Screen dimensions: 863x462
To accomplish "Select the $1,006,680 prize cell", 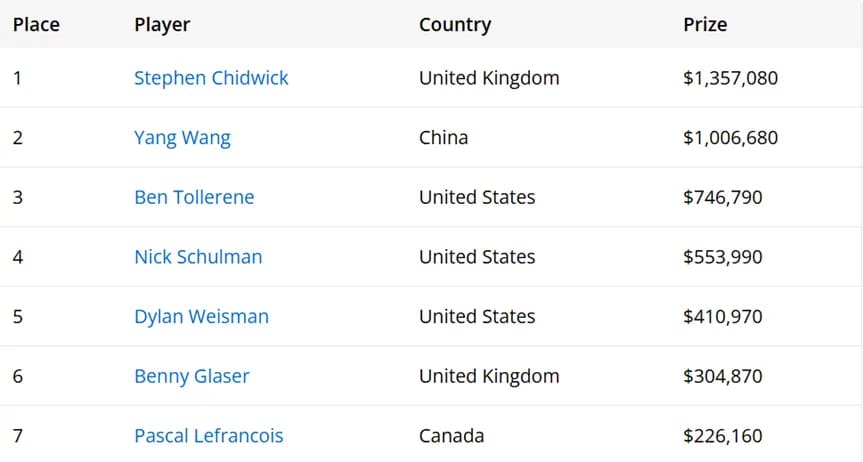I will (730, 138).
